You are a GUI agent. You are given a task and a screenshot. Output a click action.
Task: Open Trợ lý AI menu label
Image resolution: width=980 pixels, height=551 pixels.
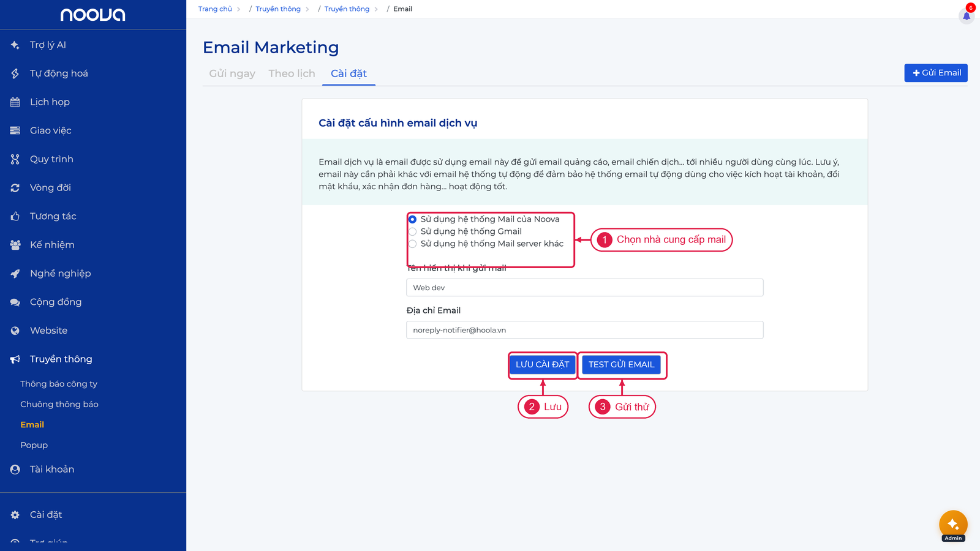point(48,45)
